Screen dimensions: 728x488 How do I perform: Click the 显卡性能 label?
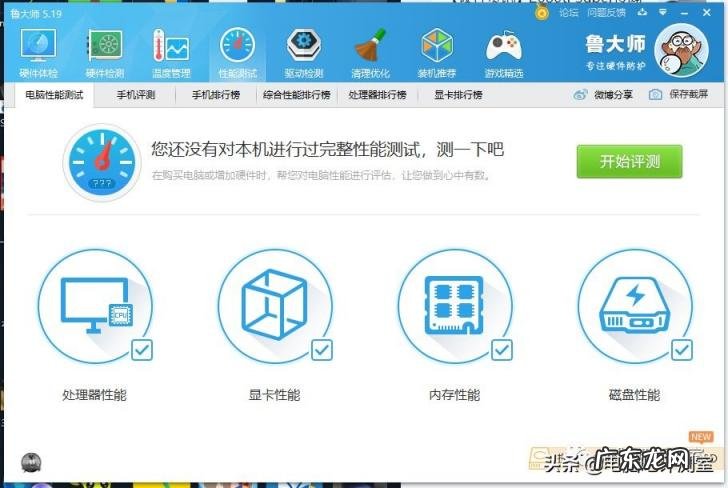(274, 395)
